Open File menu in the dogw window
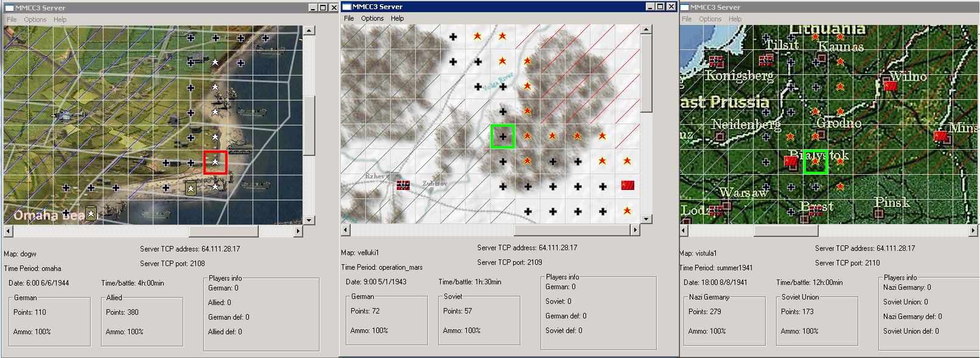The image size is (980, 358). (x=12, y=19)
